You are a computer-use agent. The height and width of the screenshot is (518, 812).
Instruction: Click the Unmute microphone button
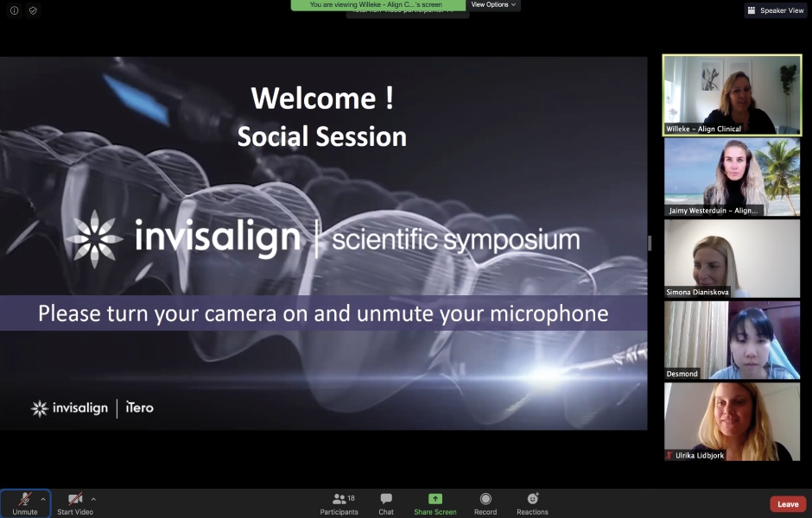(25, 503)
